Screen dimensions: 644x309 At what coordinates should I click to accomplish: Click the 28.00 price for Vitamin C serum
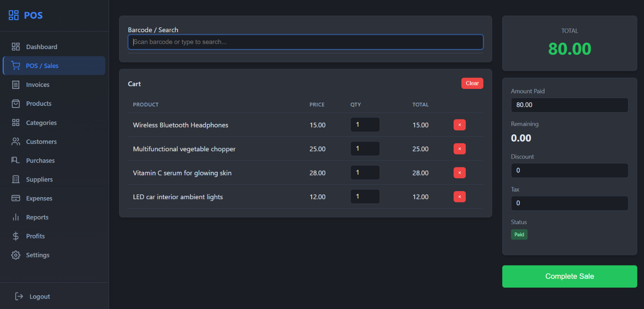(317, 173)
